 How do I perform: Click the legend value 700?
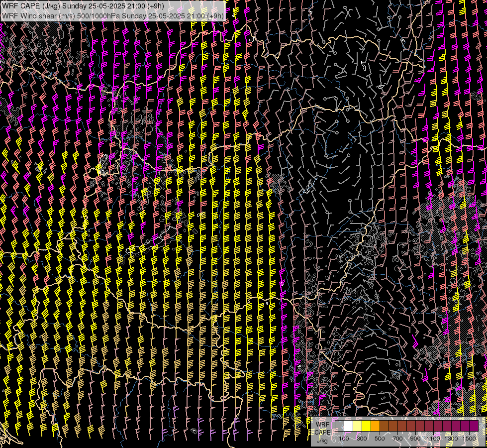(397, 439)
